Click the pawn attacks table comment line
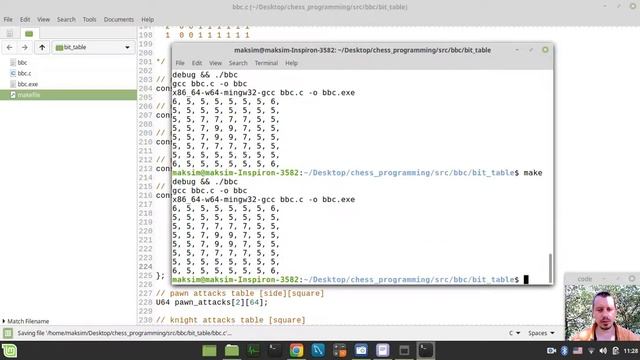 [240, 293]
